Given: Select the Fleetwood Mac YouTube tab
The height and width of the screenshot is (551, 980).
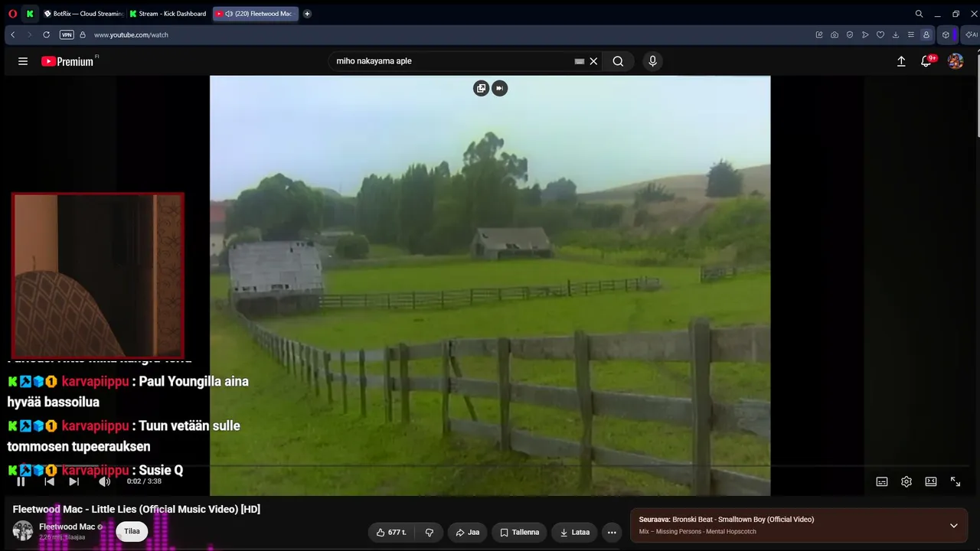Looking at the screenshot, I should click(256, 14).
